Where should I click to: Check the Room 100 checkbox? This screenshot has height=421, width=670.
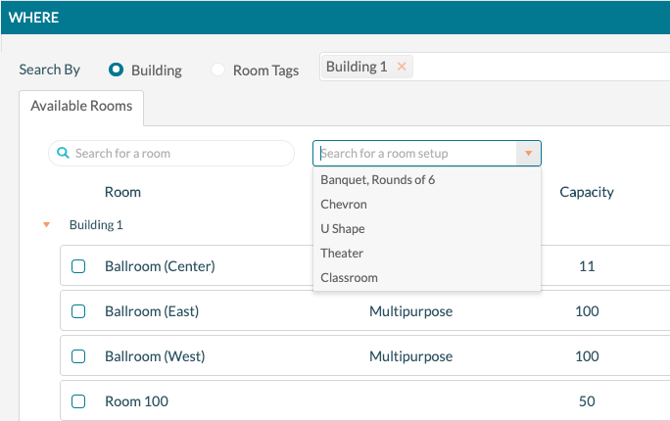point(78,401)
